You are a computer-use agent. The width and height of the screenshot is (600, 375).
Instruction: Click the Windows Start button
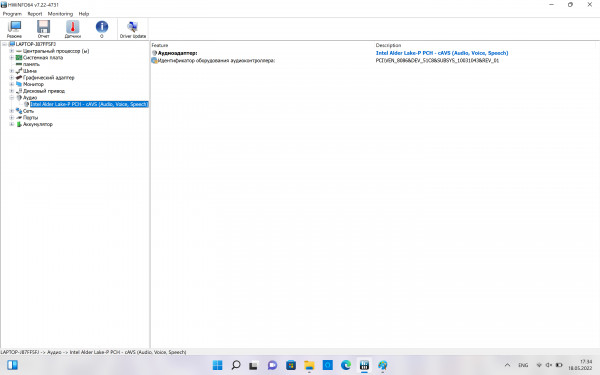217,365
